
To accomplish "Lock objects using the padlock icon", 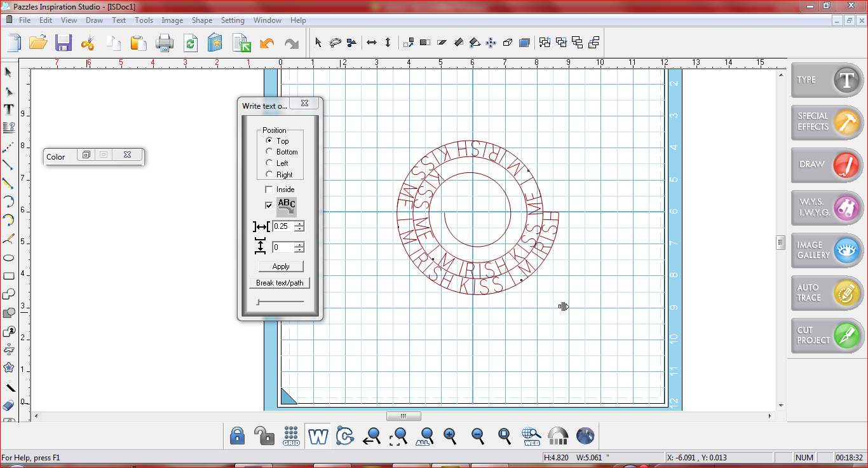I will [236, 436].
